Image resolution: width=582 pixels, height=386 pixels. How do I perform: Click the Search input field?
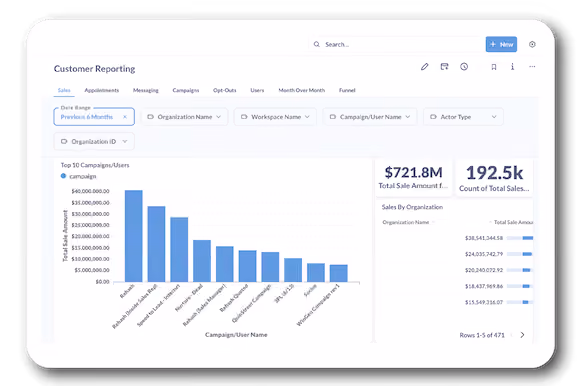pyautogui.click(x=396, y=44)
